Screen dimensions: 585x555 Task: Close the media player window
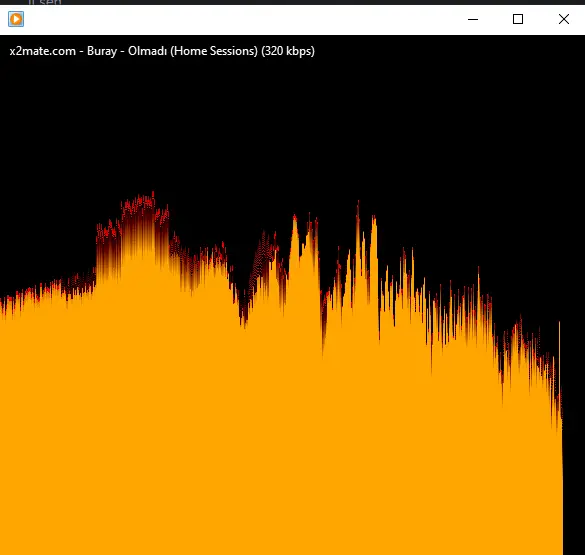(x=563, y=19)
